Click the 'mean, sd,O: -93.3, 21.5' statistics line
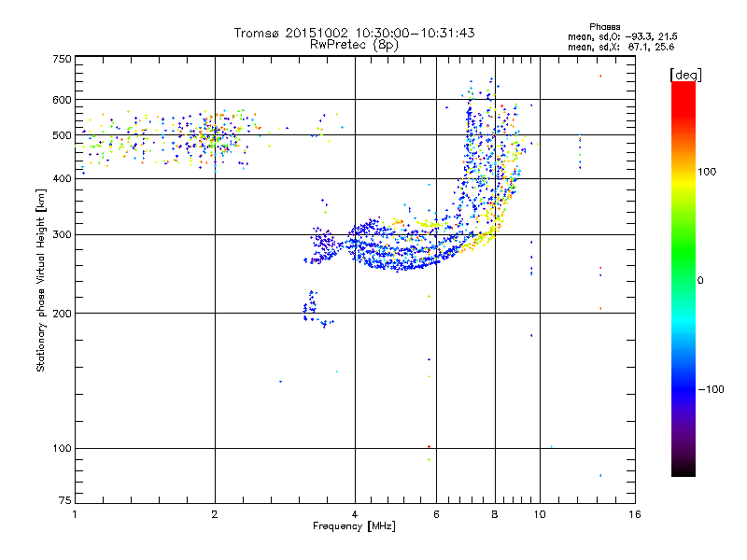The height and width of the screenshot is (560, 747). (x=623, y=36)
